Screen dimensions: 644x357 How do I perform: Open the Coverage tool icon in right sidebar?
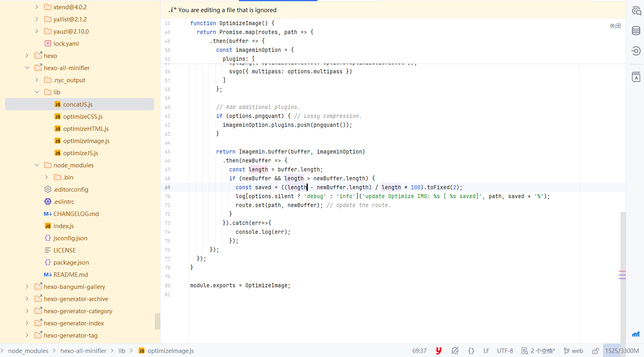636,51
